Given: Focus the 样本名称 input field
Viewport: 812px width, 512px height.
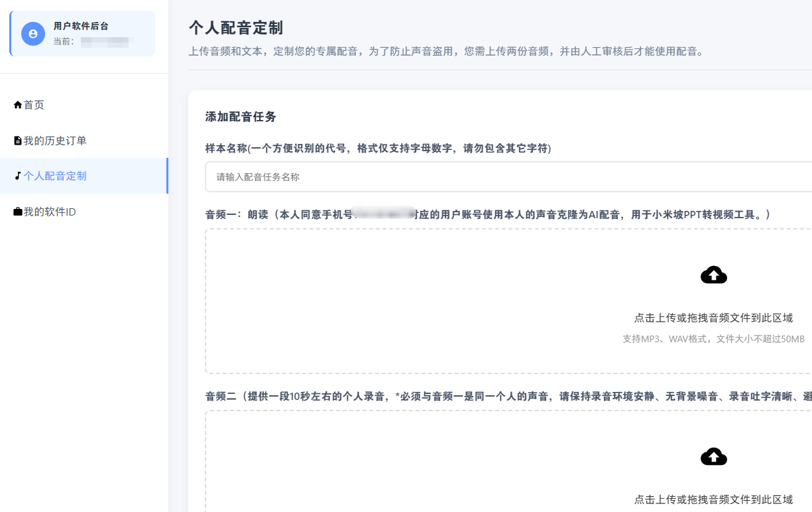Looking at the screenshot, I should (508, 177).
